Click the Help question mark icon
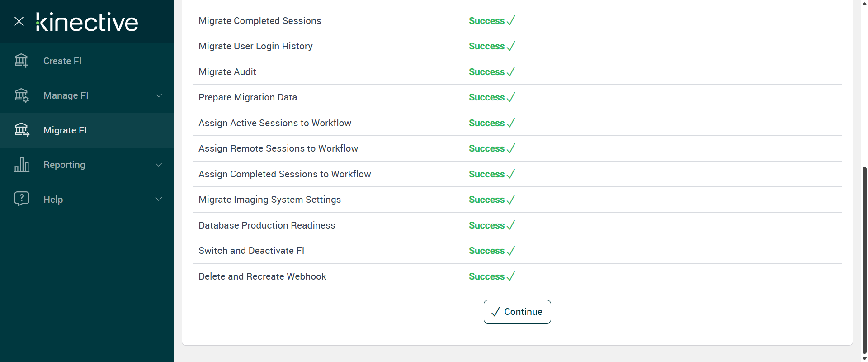868x362 pixels. pos(21,199)
